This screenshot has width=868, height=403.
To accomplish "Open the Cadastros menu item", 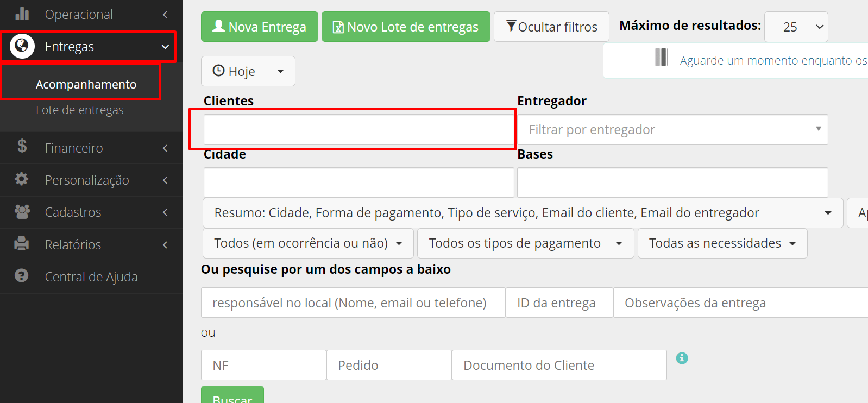I will 91,212.
